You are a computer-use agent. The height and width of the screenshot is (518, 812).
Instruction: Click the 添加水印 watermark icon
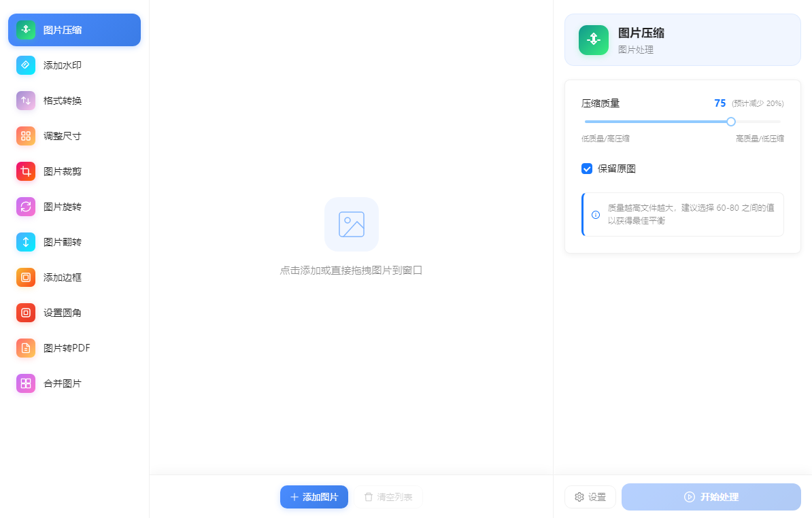click(x=26, y=65)
